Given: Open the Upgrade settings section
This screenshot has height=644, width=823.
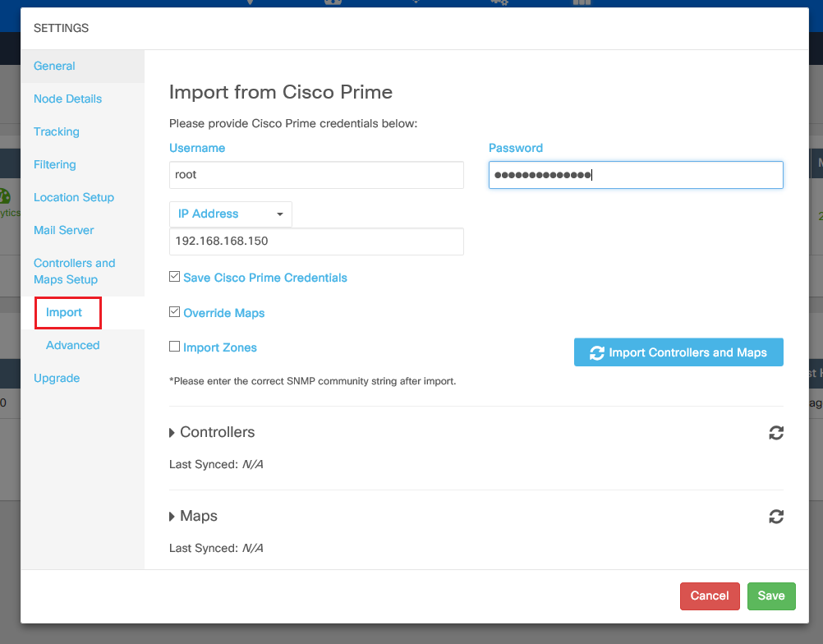Looking at the screenshot, I should (x=57, y=378).
